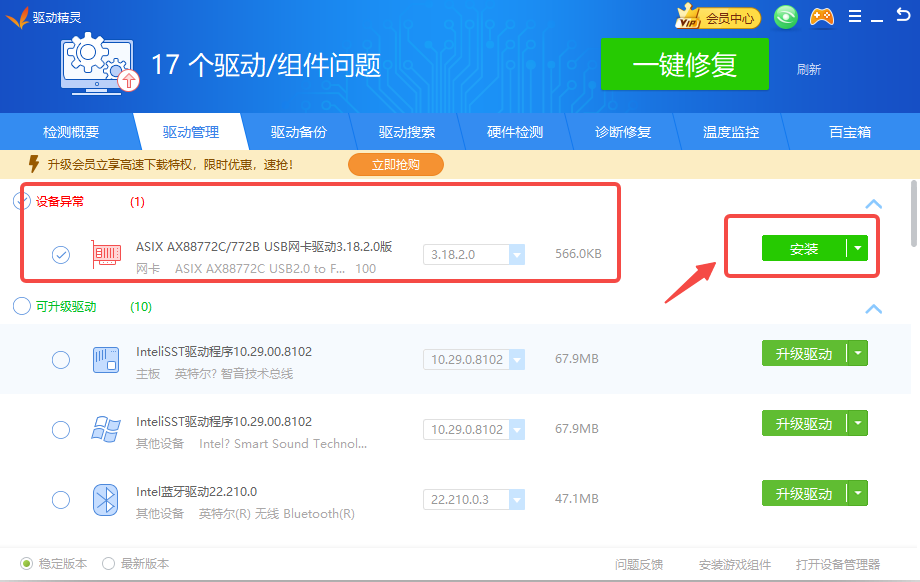Open the 打开设备管理器 link

tap(838, 564)
